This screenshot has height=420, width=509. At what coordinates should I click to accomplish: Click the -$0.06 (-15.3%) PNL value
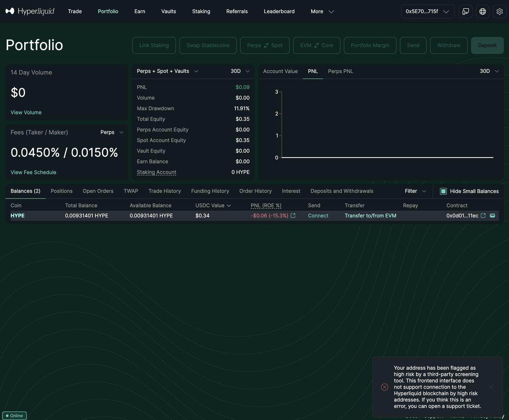tap(269, 216)
